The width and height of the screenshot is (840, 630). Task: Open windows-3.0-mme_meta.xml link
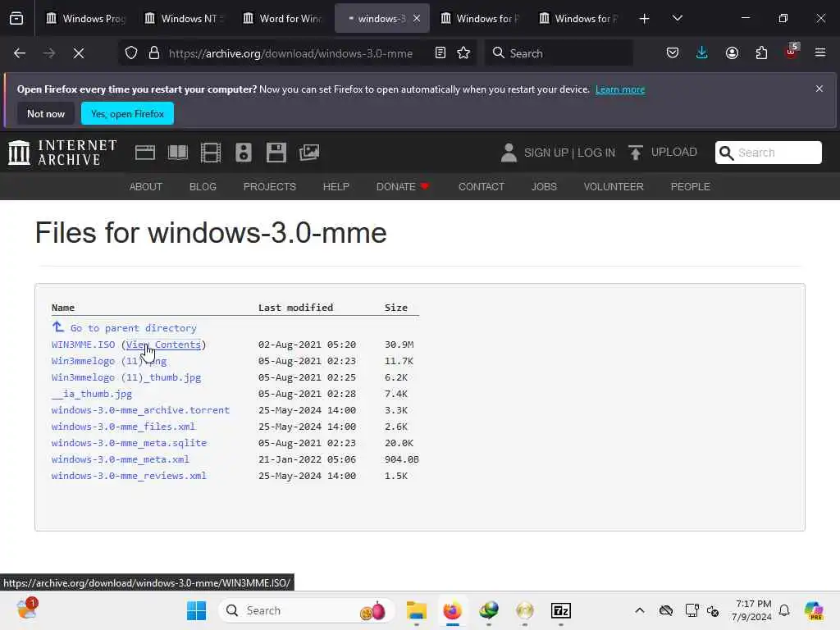(121, 459)
